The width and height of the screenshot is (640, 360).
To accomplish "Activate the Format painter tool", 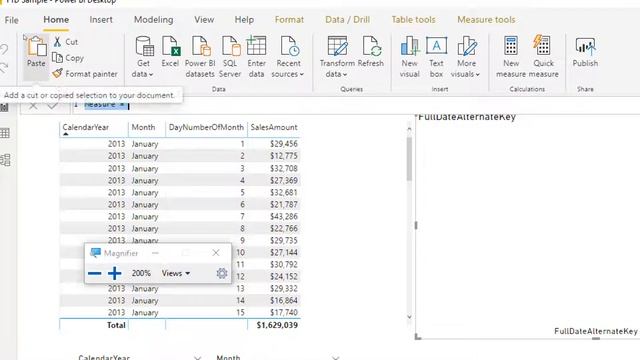I will tap(85, 74).
